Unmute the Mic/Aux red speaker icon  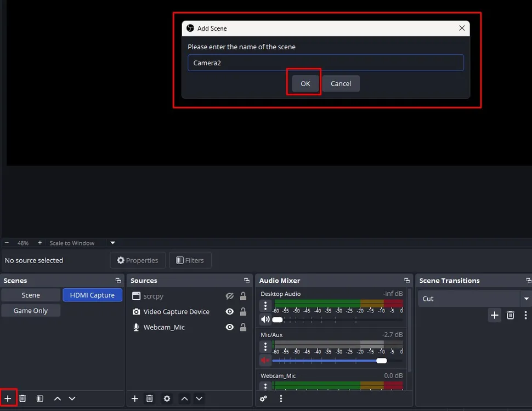coord(265,360)
